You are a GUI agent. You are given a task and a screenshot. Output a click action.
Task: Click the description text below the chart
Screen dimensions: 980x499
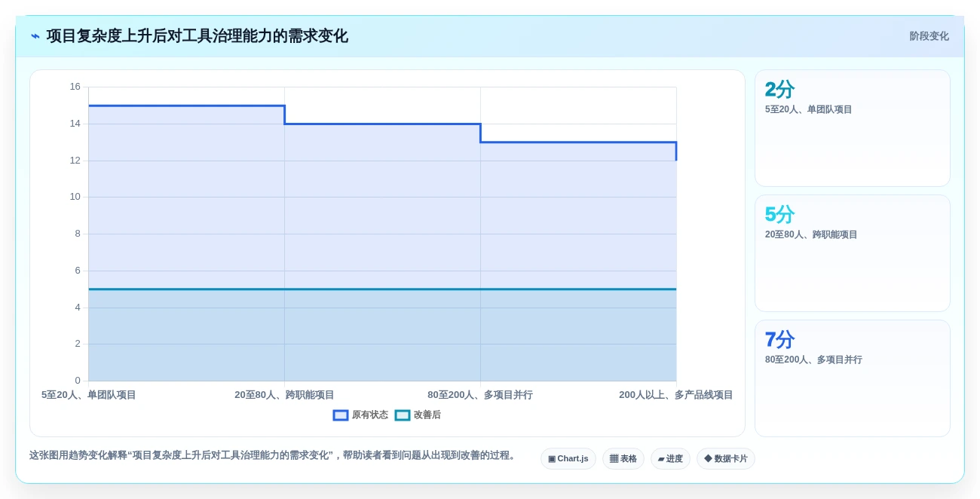click(x=274, y=455)
